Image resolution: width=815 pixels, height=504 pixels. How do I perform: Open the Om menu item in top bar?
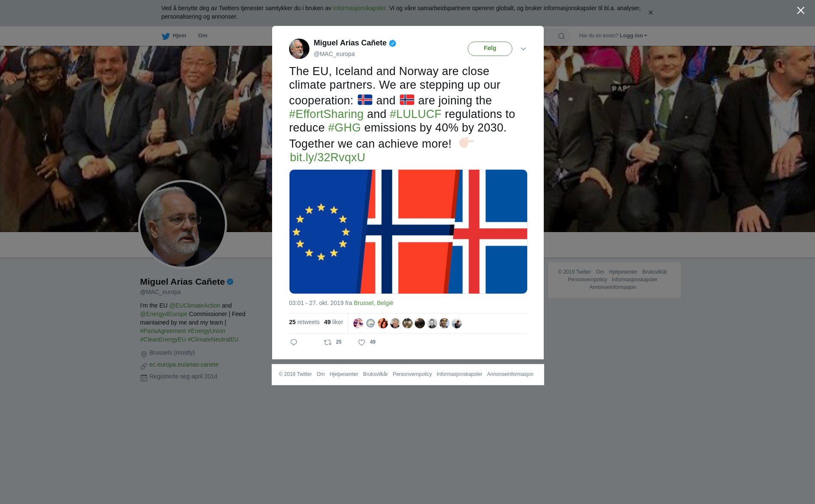tap(202, 36)
